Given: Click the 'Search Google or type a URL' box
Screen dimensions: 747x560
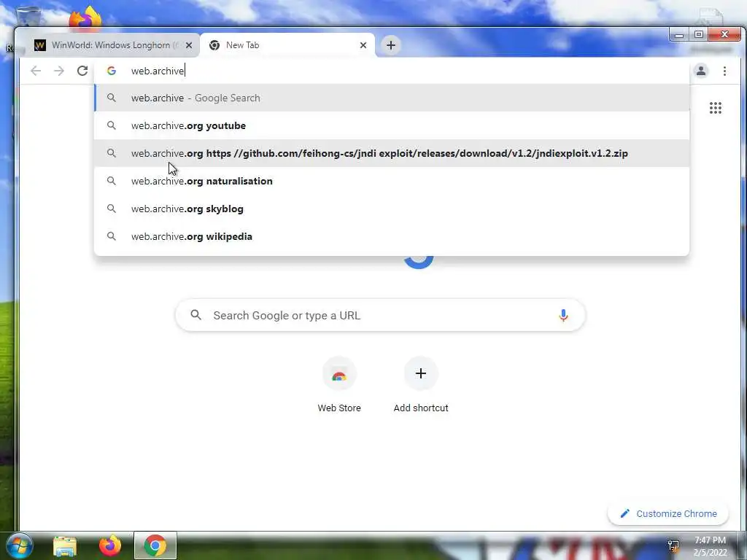Looking at the screenshot, I should tap(380, 315).
